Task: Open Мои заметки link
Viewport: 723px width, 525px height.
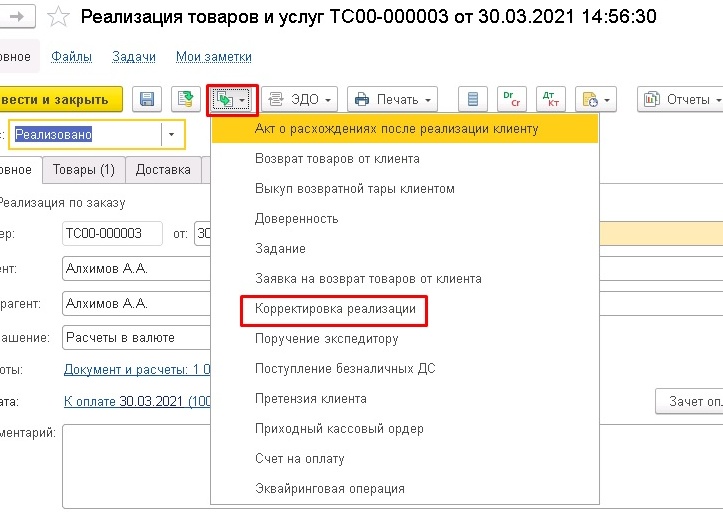Action: [213, 57]
